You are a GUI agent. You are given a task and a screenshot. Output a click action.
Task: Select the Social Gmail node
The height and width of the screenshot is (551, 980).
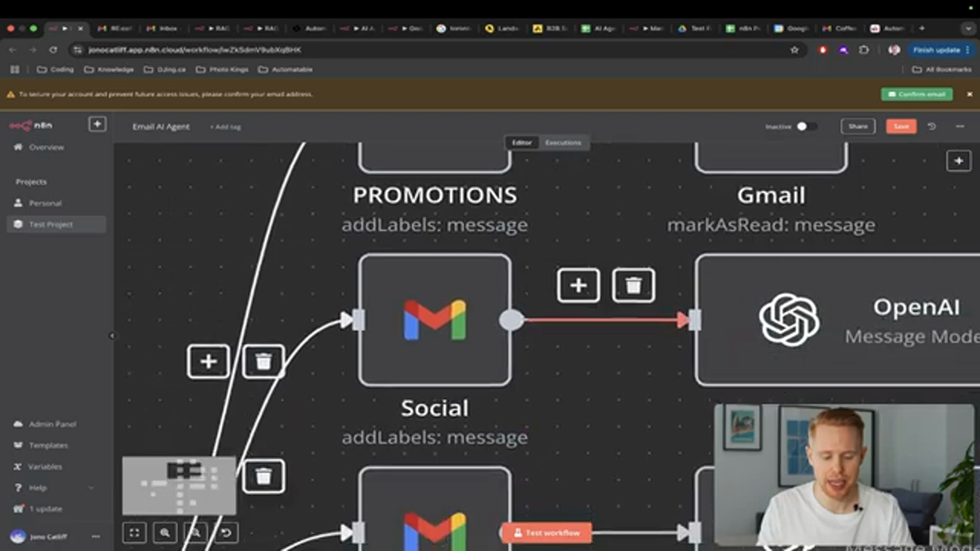pos(435,320)
